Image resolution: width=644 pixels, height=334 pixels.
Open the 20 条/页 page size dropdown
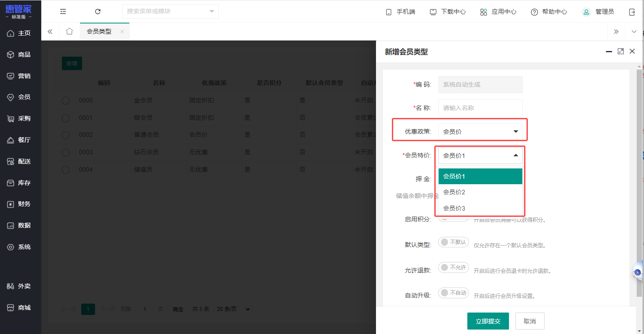click(233, 309)
